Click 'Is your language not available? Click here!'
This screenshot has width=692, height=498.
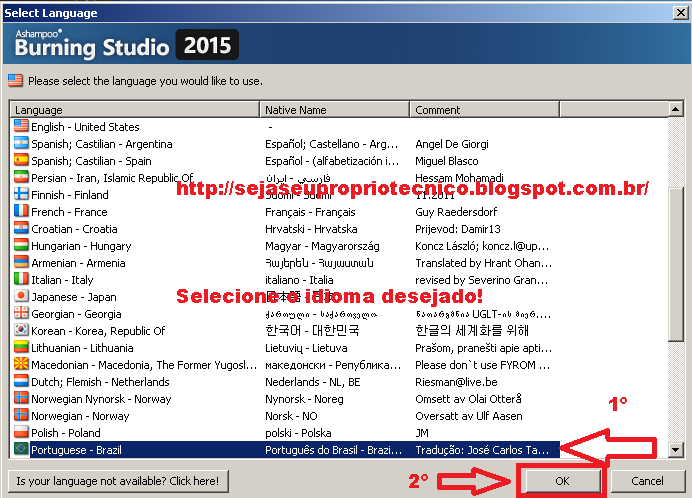coord(118,481)
